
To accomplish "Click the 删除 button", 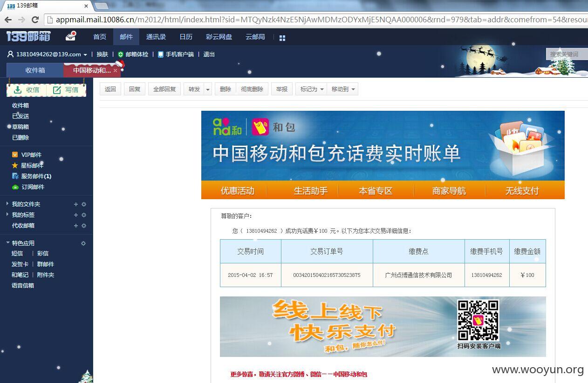I will click(226, 89).
